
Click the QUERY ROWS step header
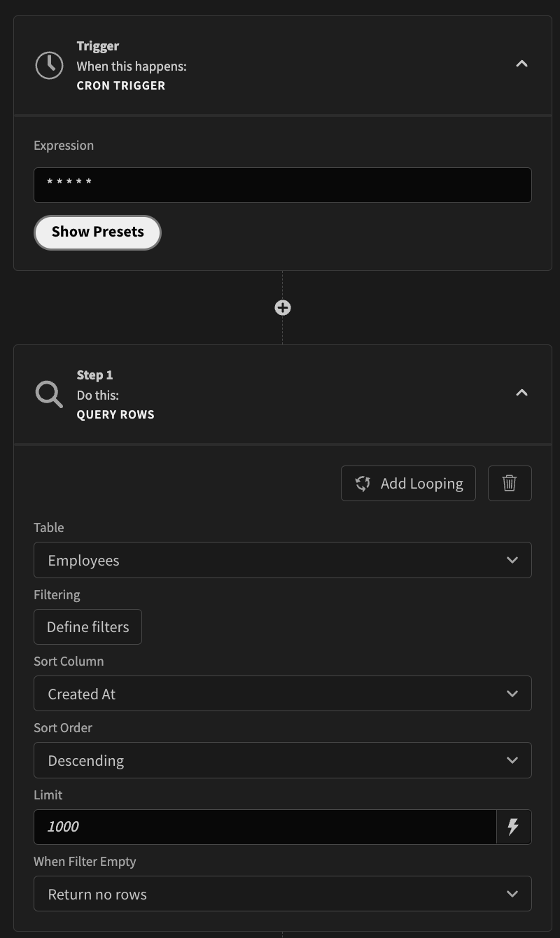pyautogui.click(x=115, y=414)
